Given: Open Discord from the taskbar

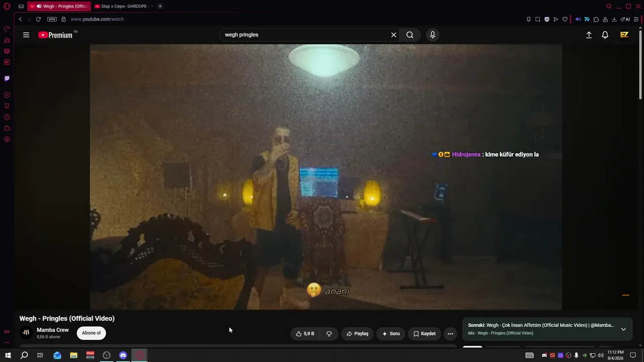Looking at the screenshot, I should tap(123, 355).
